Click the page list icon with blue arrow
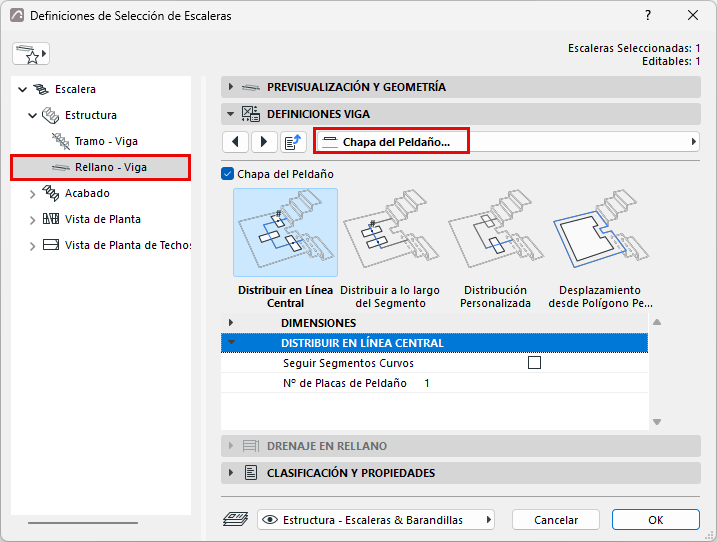This screenshot has width=717, height=542. 293,142
